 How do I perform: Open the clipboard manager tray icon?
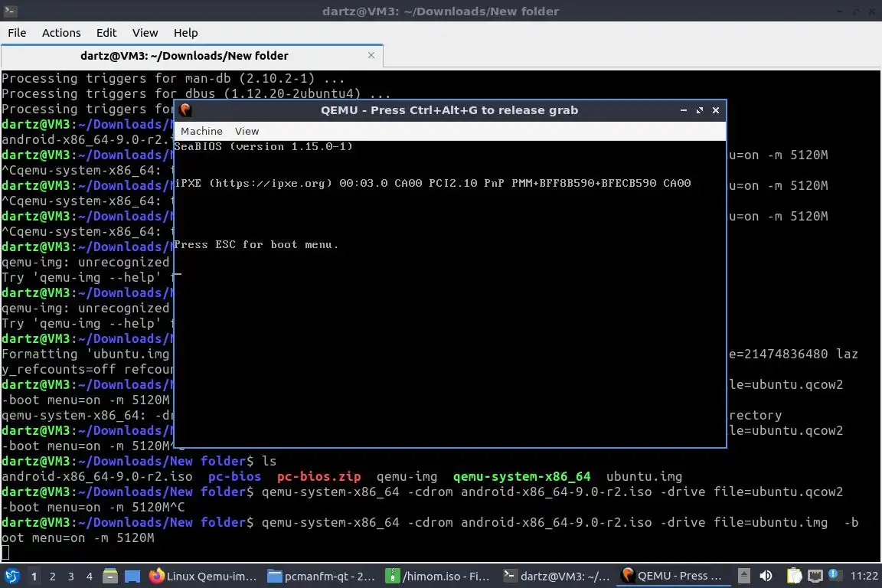(794, 576)
